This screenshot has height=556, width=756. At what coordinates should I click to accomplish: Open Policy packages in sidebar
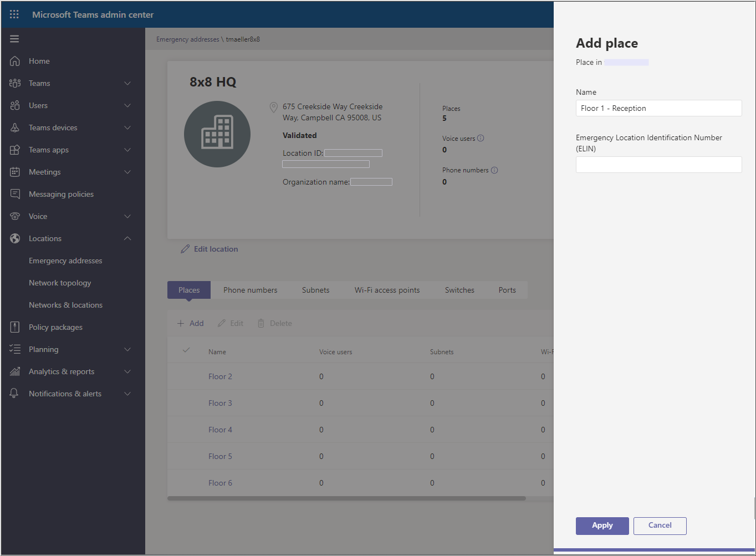(55, 327)
